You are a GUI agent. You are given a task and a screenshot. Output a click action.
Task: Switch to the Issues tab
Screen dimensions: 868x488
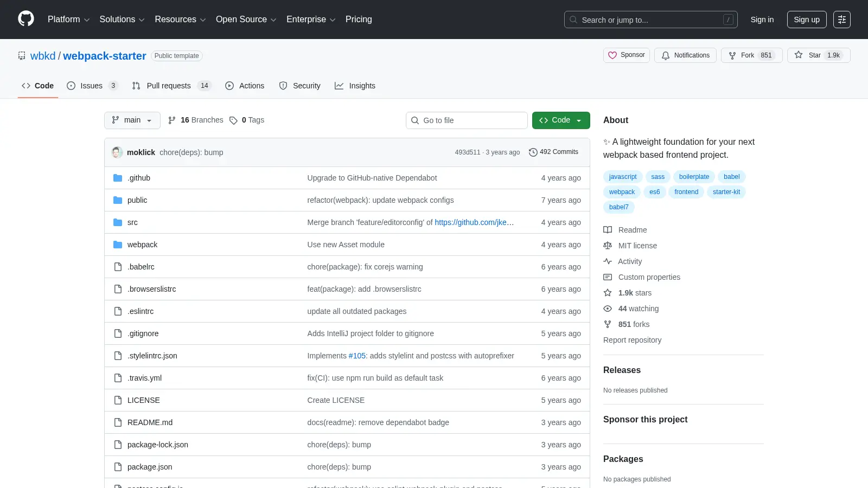[92, 86]
